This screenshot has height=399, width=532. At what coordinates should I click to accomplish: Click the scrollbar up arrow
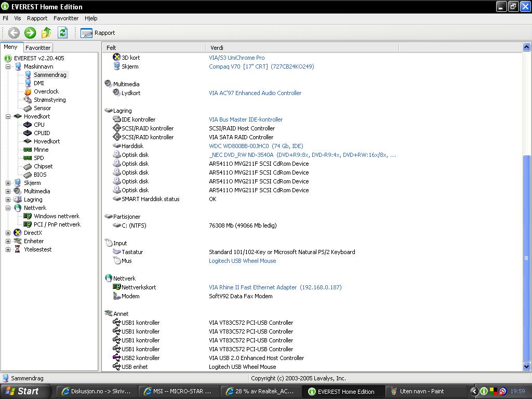(527, 47)
